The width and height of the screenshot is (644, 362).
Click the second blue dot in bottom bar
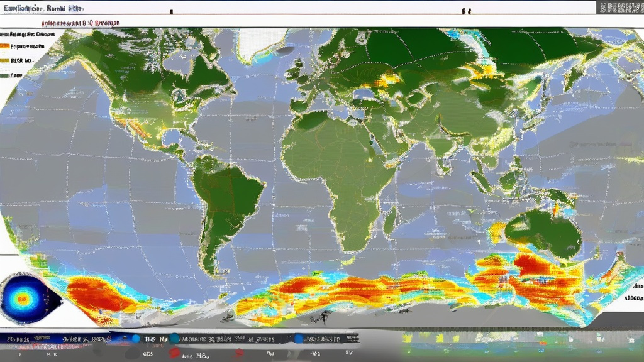pos(174,339)
